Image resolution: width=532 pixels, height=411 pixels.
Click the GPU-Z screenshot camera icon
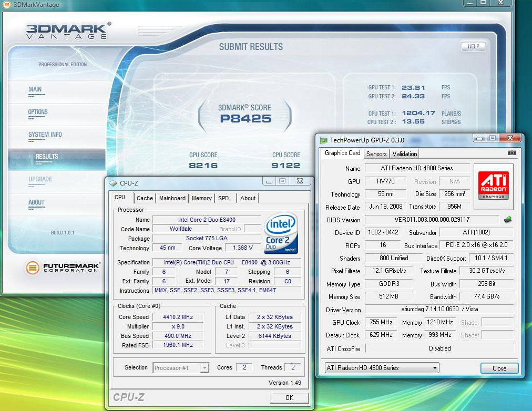tap(511, 153)
